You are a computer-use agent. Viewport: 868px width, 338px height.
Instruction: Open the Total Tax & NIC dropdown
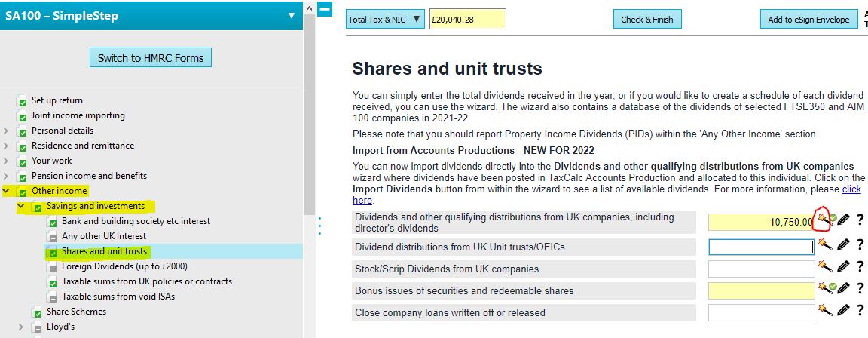pyautogui.click(x=385, y=20)
